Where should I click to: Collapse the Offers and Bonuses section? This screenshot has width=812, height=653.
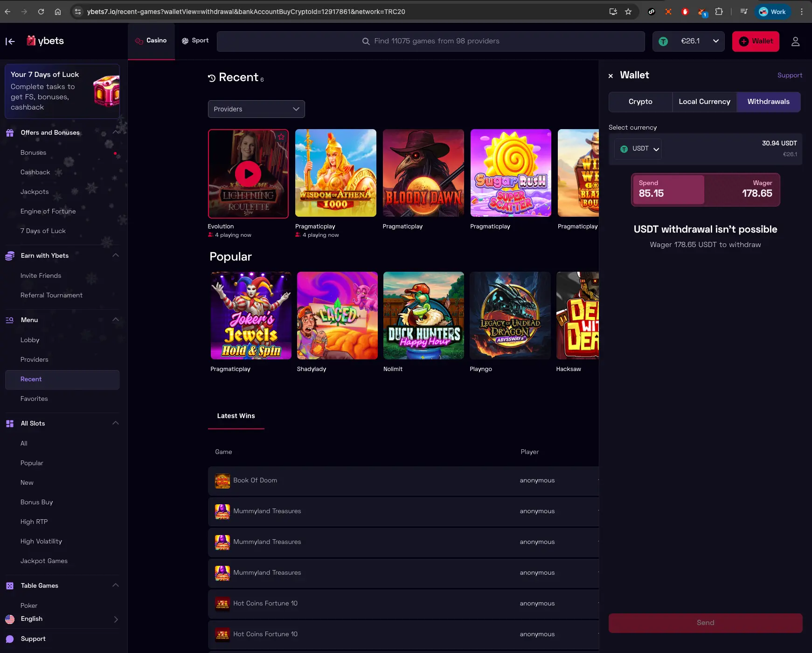click(x=116, y=133)
